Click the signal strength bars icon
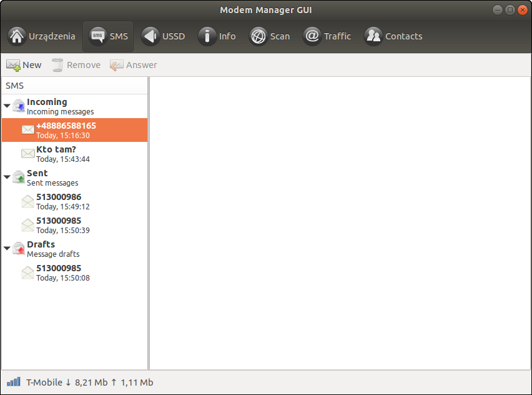 point(14,382)
